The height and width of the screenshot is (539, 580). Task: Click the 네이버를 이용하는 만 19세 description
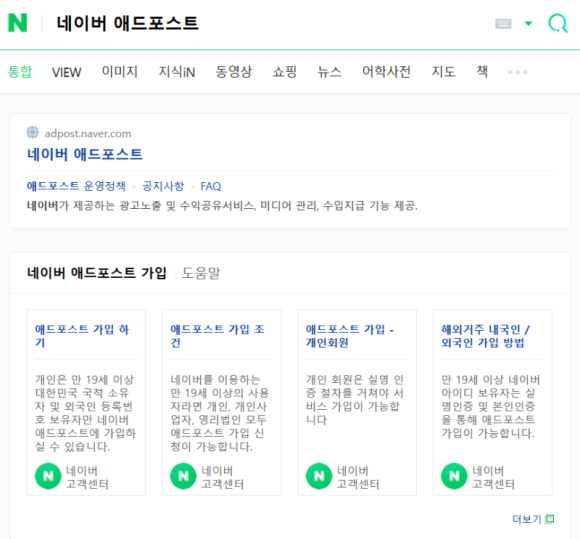click(x=220, y=413)
